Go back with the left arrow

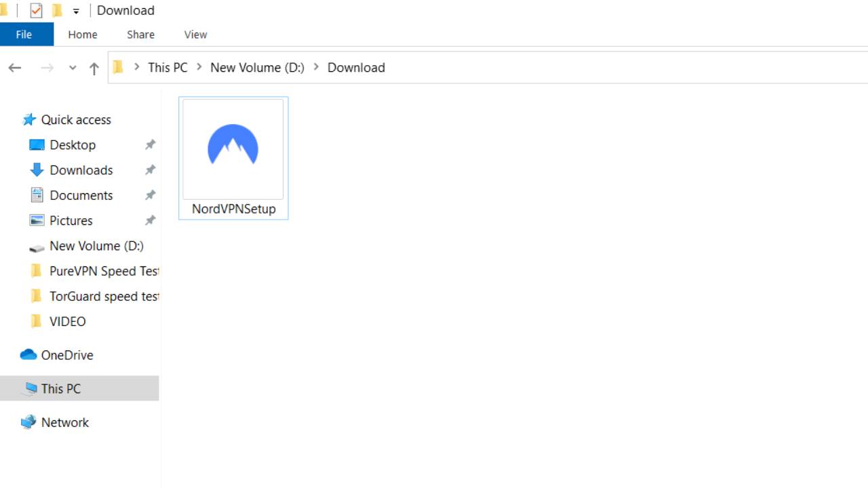pos(15,68)
